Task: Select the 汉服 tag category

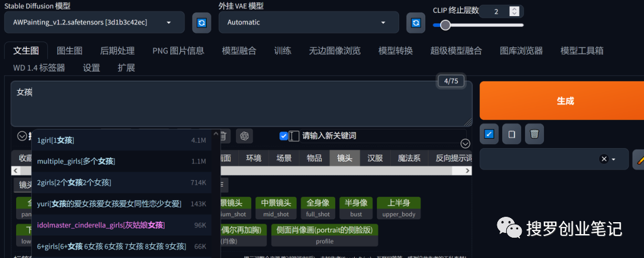Action: coord(375,158)
